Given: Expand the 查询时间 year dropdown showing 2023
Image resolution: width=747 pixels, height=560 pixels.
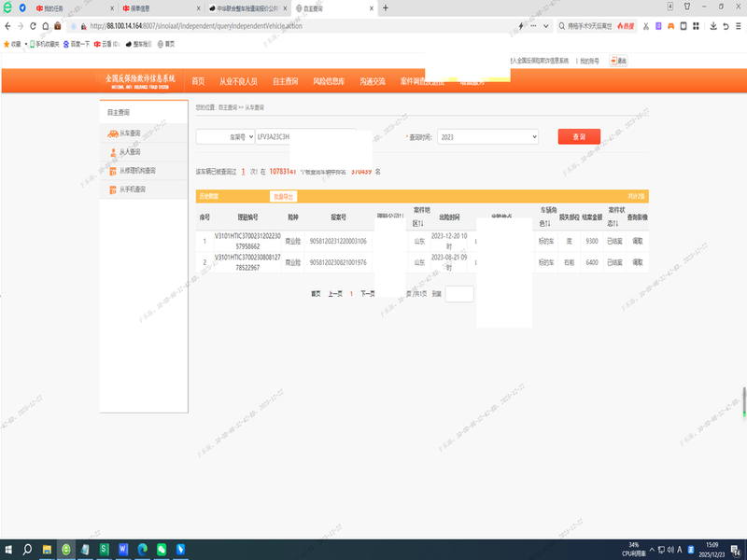Looking at the screenshot, I should (x=487, y=137).
